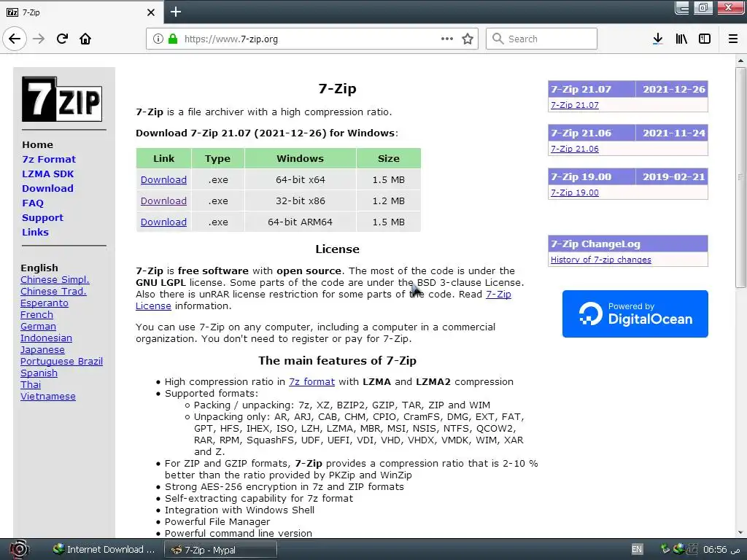Open the 7-Zip 19.00 news link
The width and height of the screenshot is (747, 560).
click(575, 192)
